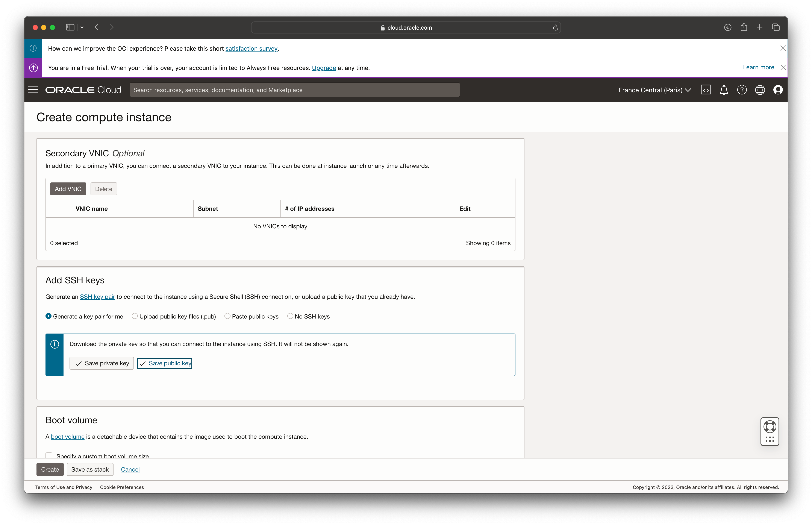This screenshot has height=525, width=812.
Task: Enable Specify a custom boot volume size
Action: [49, 455]
